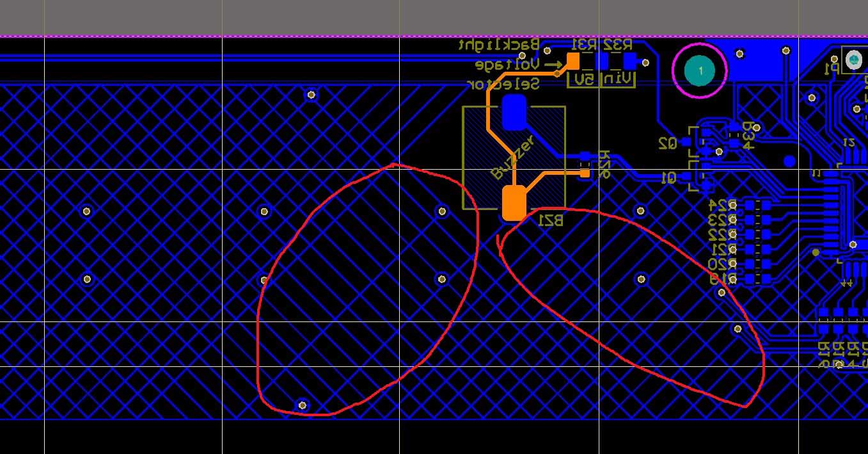The width and height of the screenshot is (868, 454).
Task: Click the 5V jumper label box
Action: point(583,79)
